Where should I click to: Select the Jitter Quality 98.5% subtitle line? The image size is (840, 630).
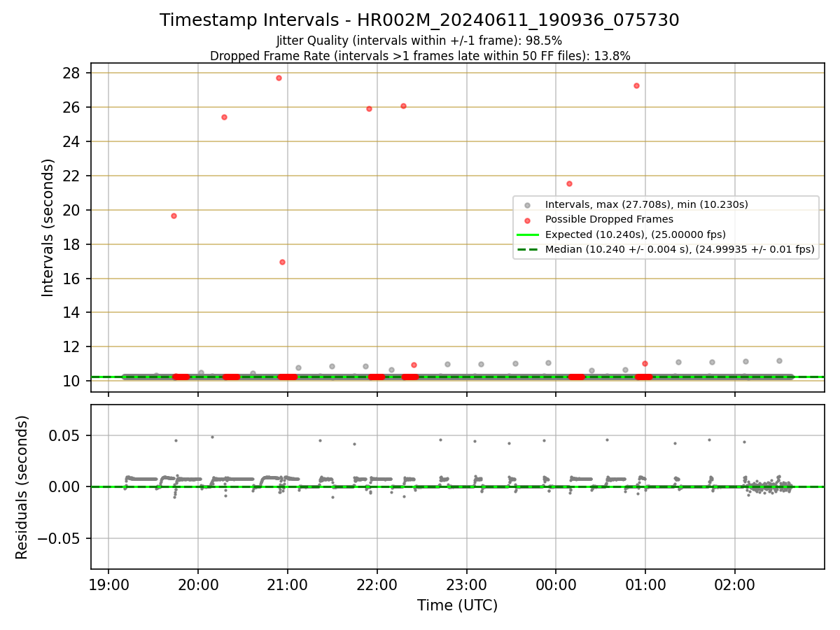419,41
